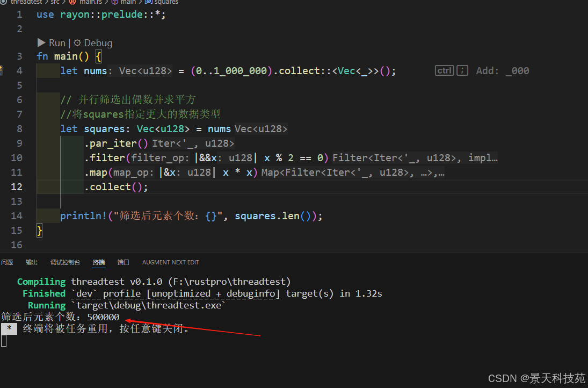Click the closing brace on line 15
The image size is (588, 388).
click(39, 231)
